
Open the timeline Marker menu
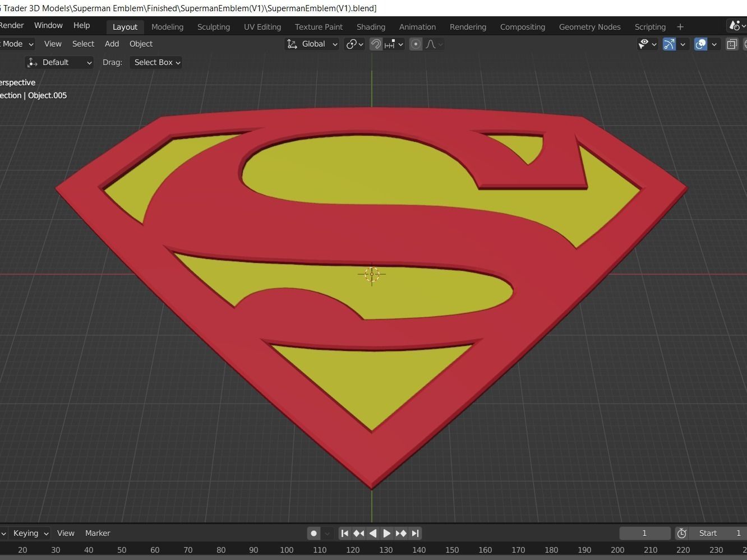pyautogui.click(x=98, y=533)
